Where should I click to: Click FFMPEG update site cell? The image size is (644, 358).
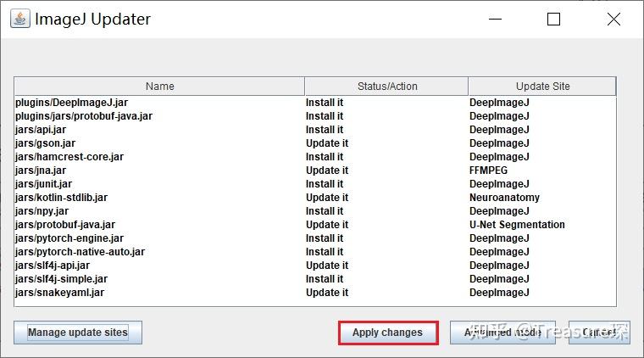tap(491, 171)
